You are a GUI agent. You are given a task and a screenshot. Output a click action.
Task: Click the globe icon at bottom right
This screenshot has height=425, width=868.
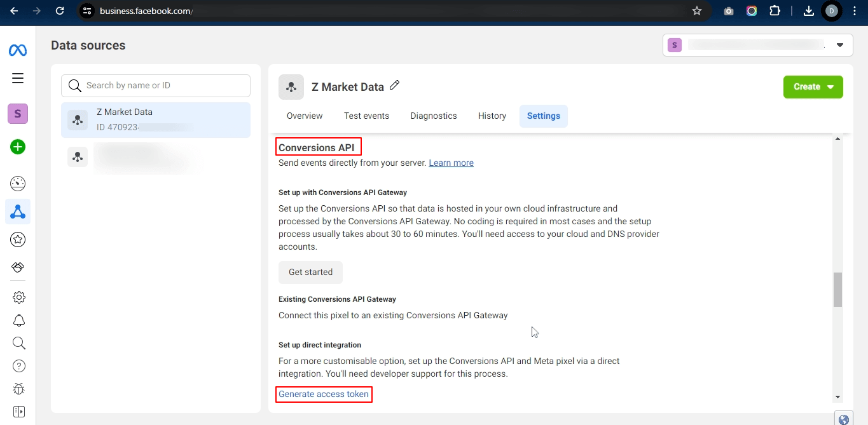point(844,419)
